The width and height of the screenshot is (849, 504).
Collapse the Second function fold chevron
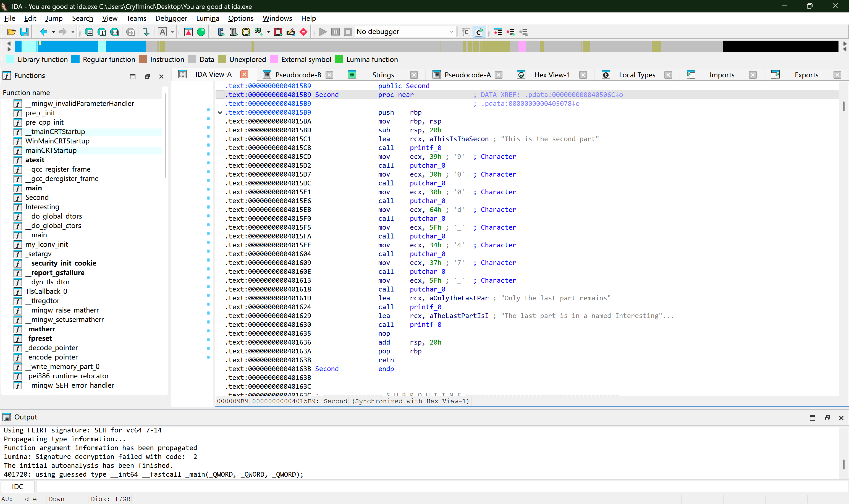[220, 112]
